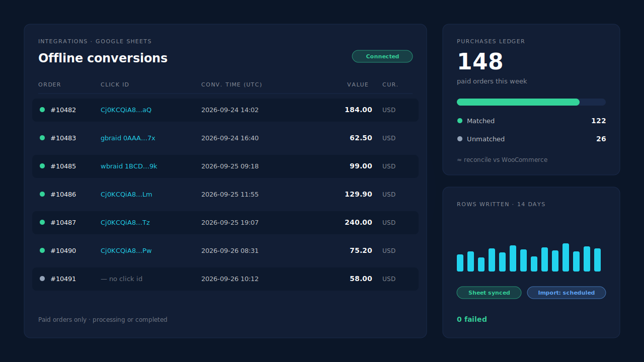Click the value 99.00
This screenshot has height=362, width=644.
click(361, 166)
